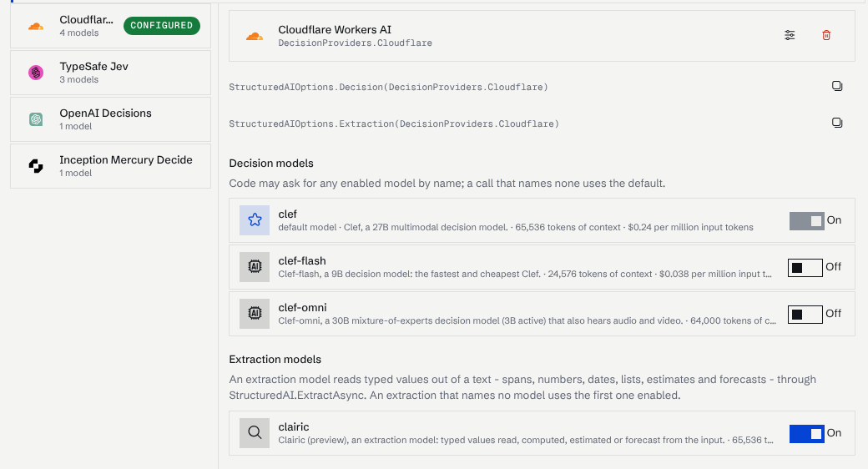Screen dimensions: 868x469
Task: Click the AI chip icon for clef-flash
Action: (255, 267)
